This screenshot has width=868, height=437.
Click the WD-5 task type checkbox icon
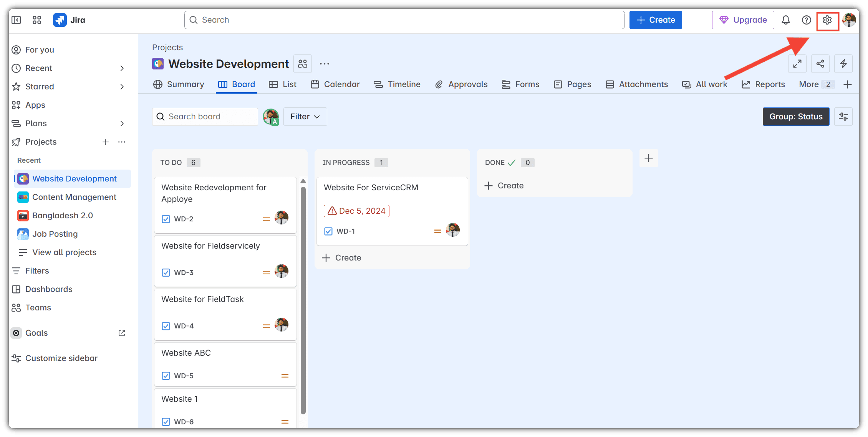coord(166,376)
